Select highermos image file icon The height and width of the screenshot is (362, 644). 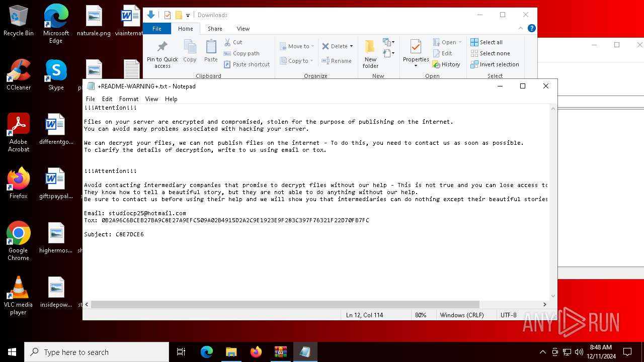tap(56, 237)
